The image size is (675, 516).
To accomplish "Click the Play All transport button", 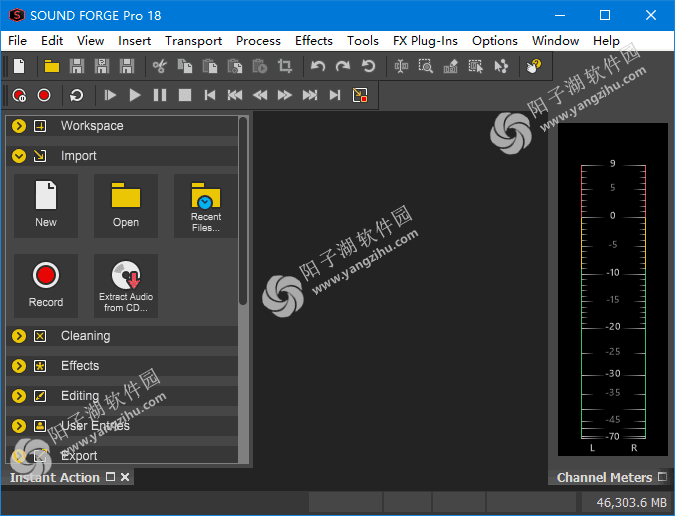I will [x=110, y=95].
